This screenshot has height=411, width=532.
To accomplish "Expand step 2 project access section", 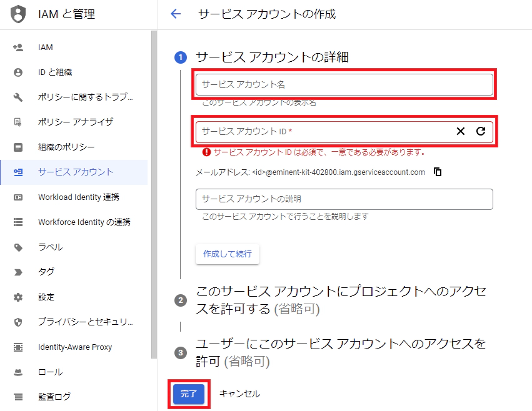I will coord(341,300).
